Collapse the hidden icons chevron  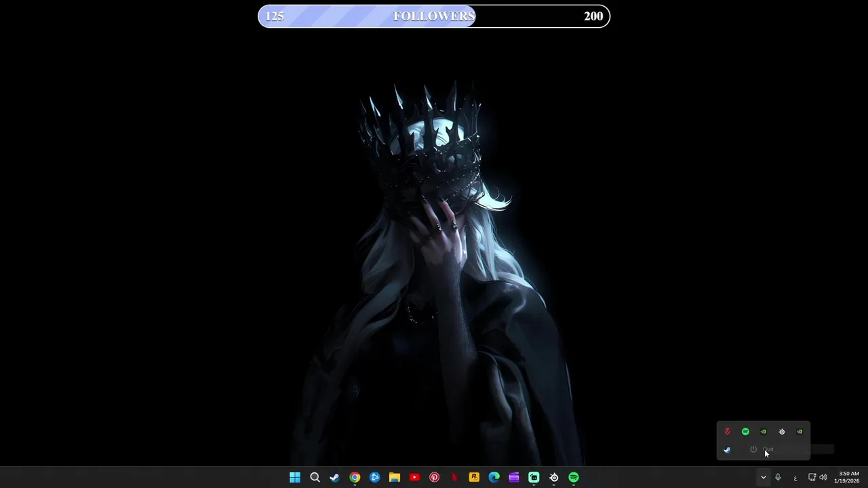coord(764,477)
